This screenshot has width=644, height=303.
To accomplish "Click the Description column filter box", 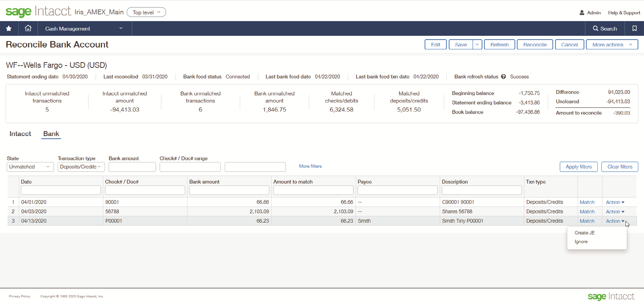I will 482,190.
